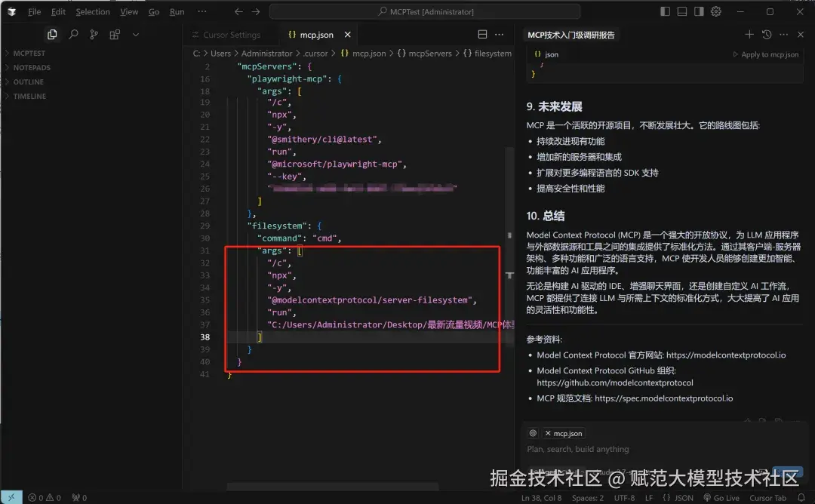
Task: Select the Source Control icon
Action: (94, 34)
